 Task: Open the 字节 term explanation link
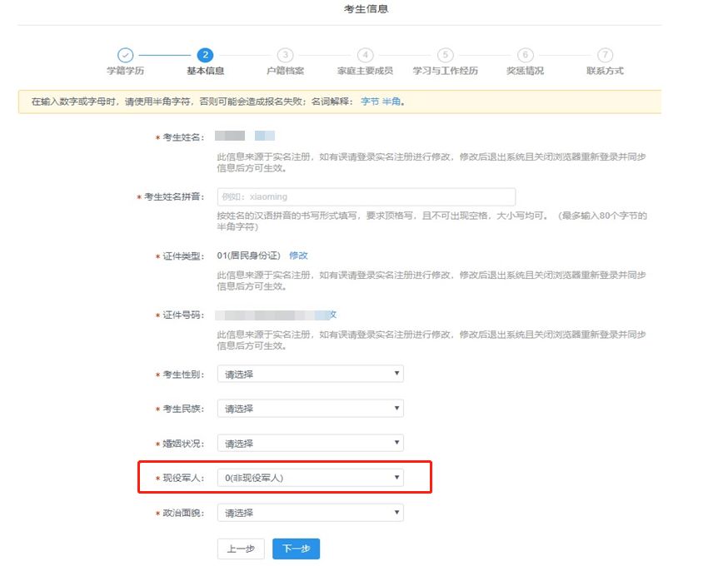369,102
